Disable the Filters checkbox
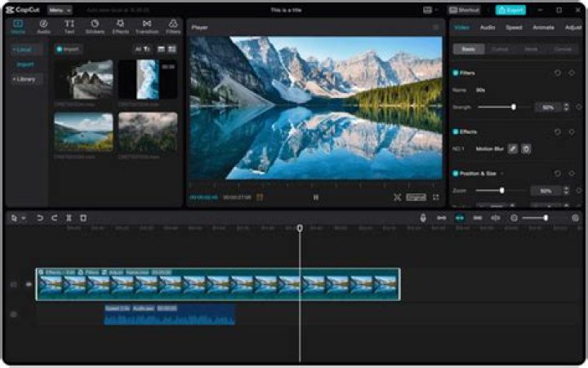 tap(456, 73)
